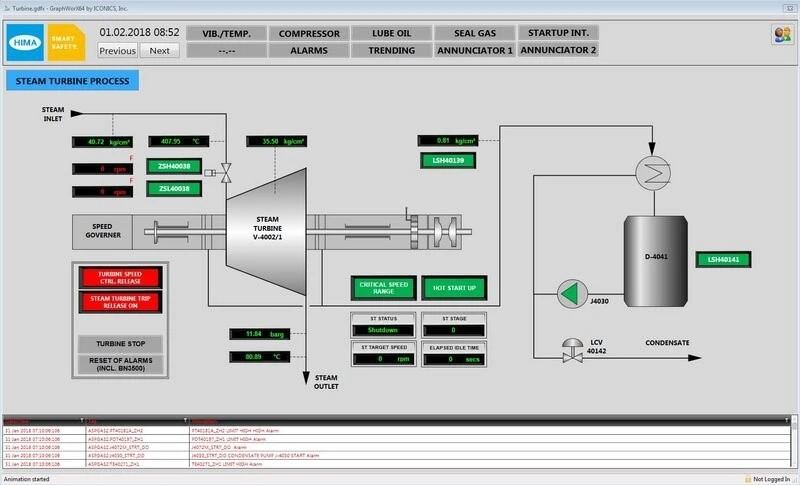Click the date and time display
Image resolution: width=800 pixels, height=485 pixels.
139,32
